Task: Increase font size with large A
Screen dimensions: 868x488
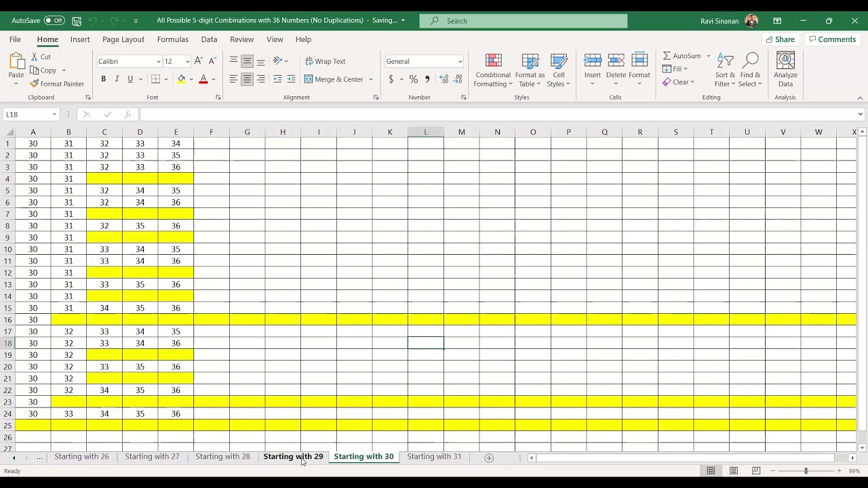Action: tap(199, 61)
